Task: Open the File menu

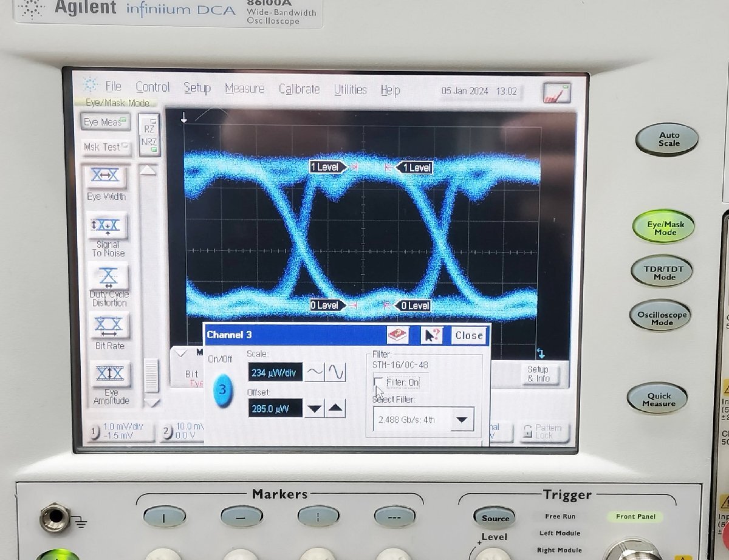Action: point(113,86)
